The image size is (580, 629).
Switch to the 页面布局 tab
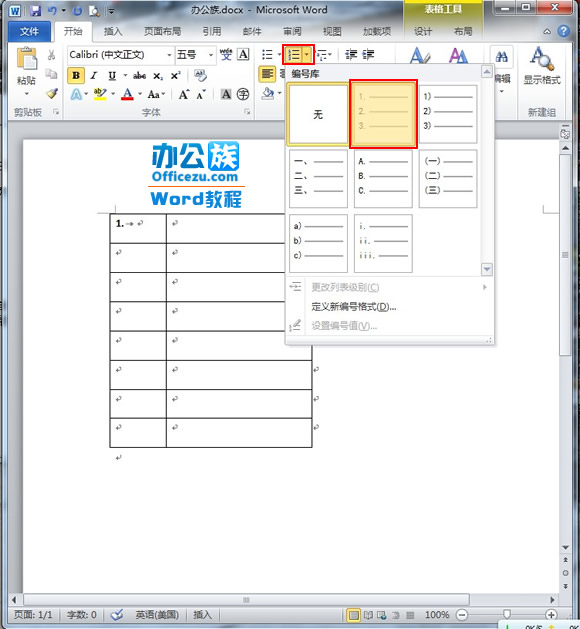coord(162,31)
